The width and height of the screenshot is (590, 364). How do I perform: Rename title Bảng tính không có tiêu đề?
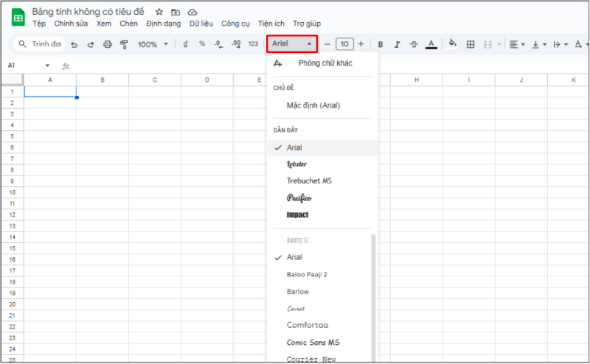tap(88, 12)
